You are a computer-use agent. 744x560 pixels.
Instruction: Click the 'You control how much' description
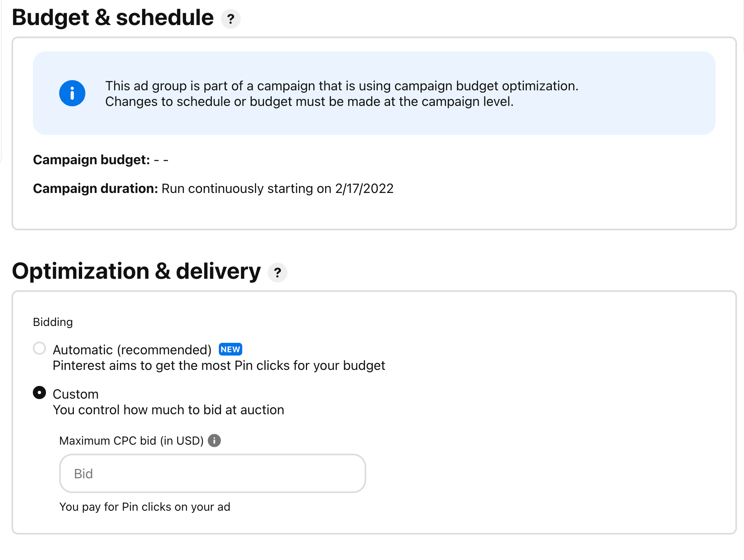coord(168,410)
